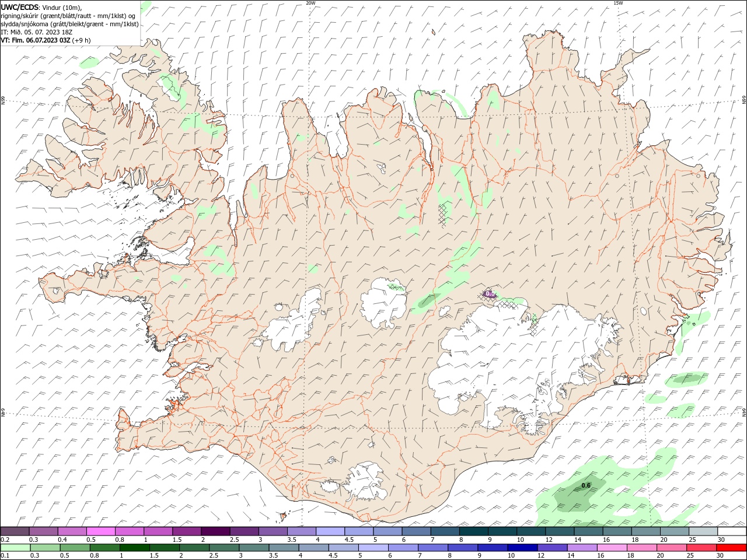Select the crimson 25 swatch in the lower legend row

pos(702,548)
